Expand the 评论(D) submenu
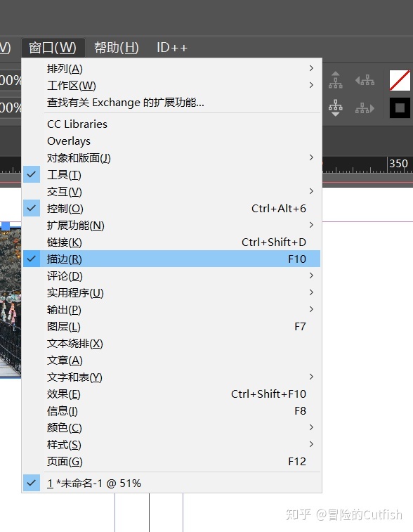 pos(171,276)
